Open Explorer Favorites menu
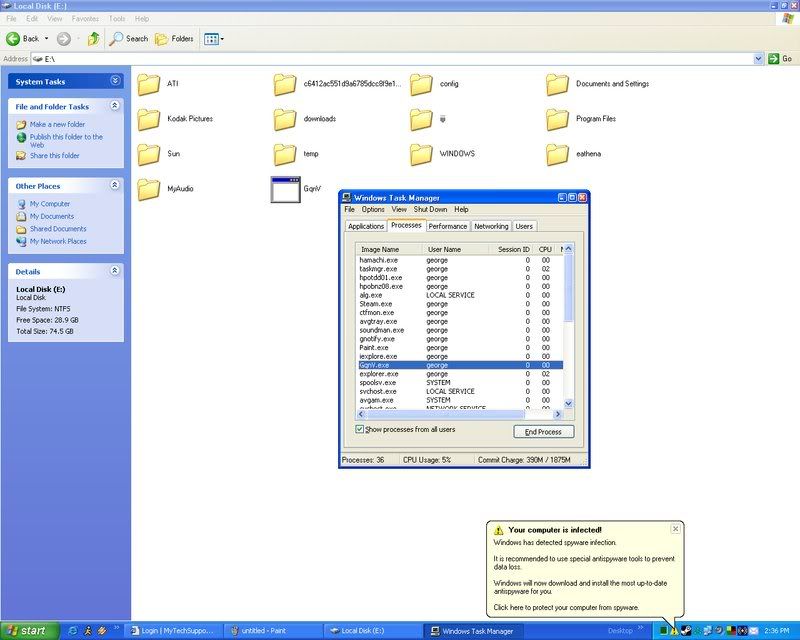 click(85, 19)
